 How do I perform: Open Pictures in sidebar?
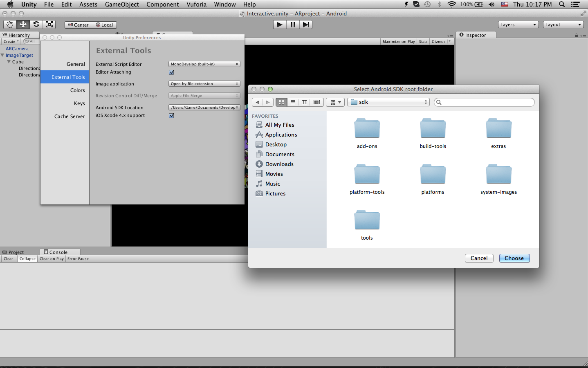coord(275,193)
